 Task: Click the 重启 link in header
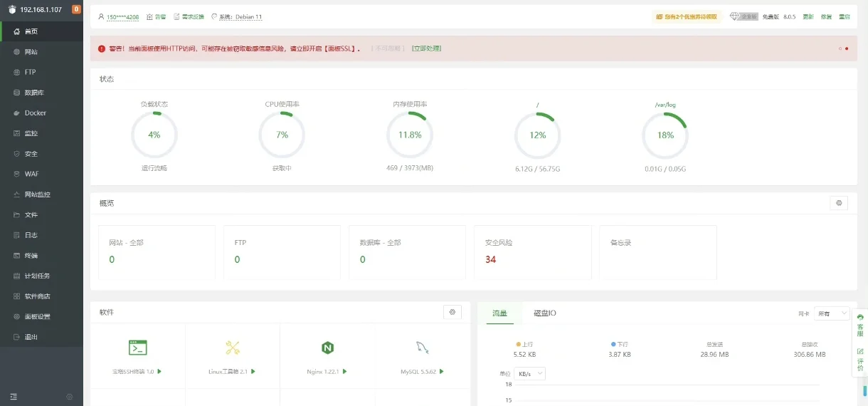(845, 16)
